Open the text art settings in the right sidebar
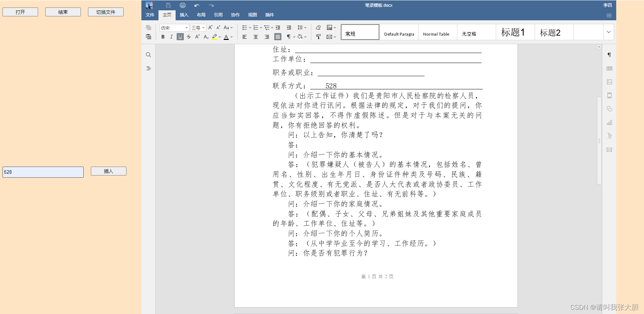The height and width of the screenshot is (314, 644). coord(609,136)
